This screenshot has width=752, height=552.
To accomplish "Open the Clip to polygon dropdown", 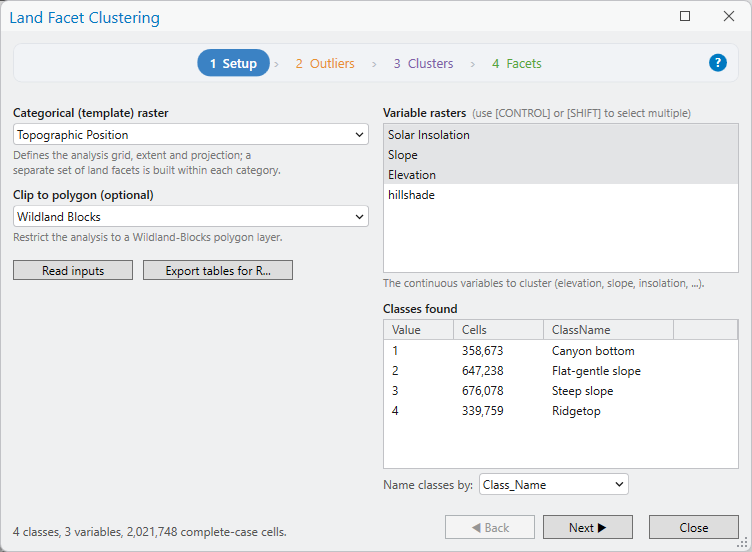I will [191, 217].
